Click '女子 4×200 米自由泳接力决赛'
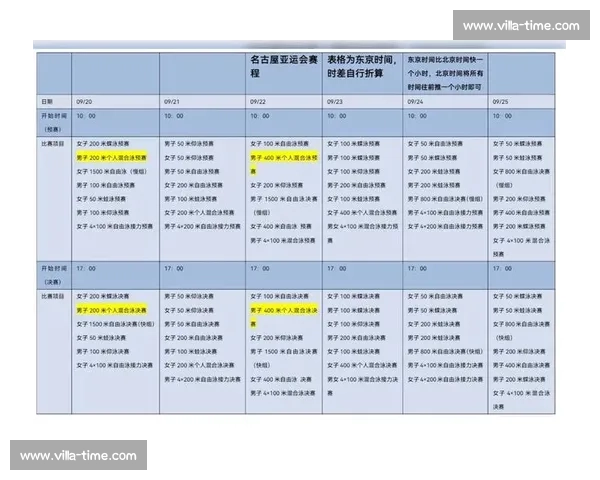 pyautogui.click(x=445, y=380)
